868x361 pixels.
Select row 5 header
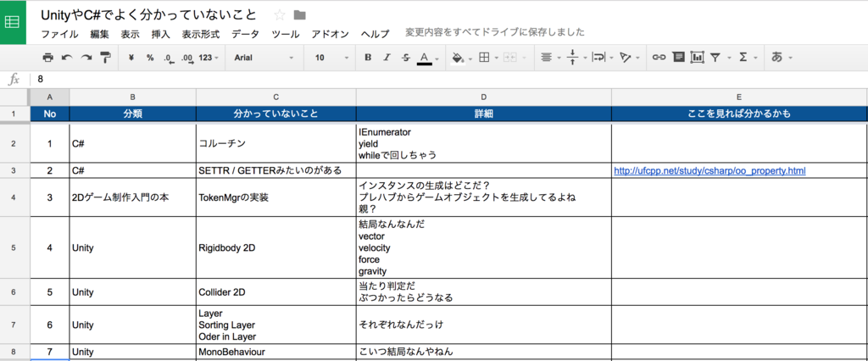point(14,248)
